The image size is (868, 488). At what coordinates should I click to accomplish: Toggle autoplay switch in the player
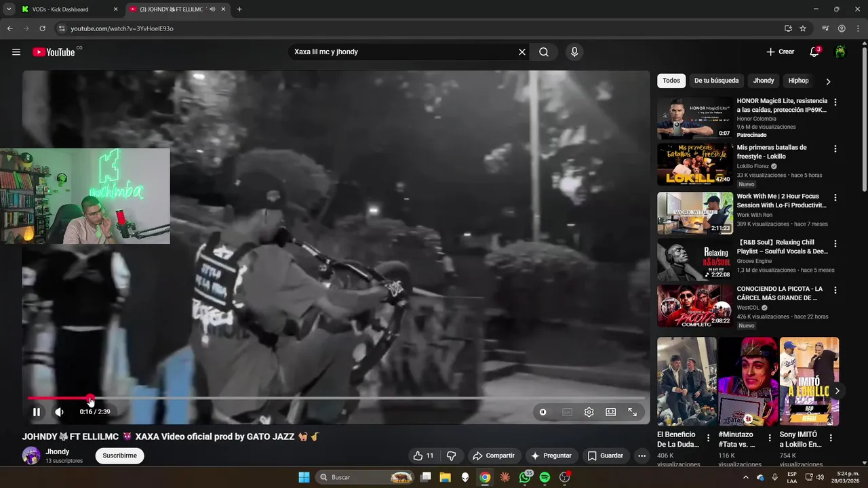[543, 412]
